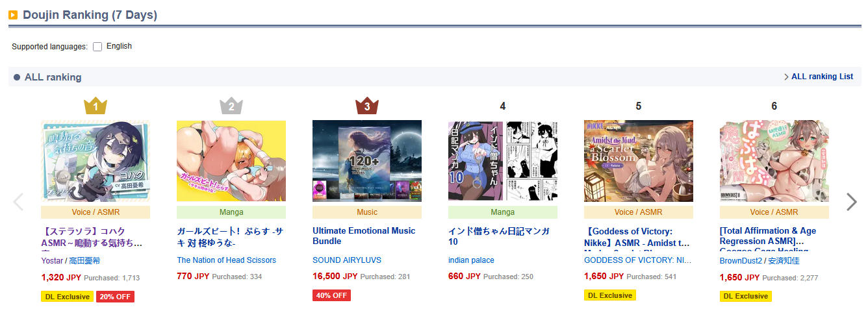Image resolution: width=868 pixels, height=320 pixels.
Task: Show next ranking items with right arrow
Action: [851, 202]
